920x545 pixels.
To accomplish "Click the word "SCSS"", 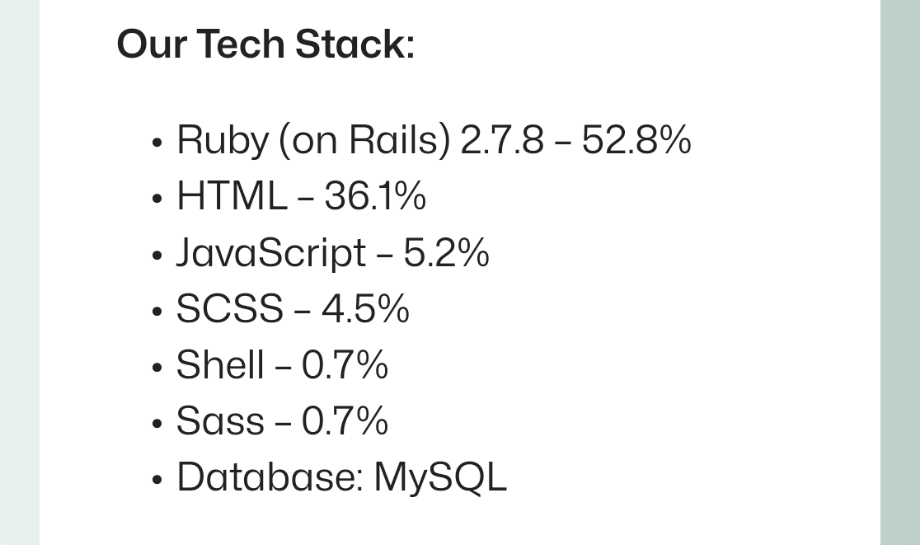I will [x=230, y=309].
